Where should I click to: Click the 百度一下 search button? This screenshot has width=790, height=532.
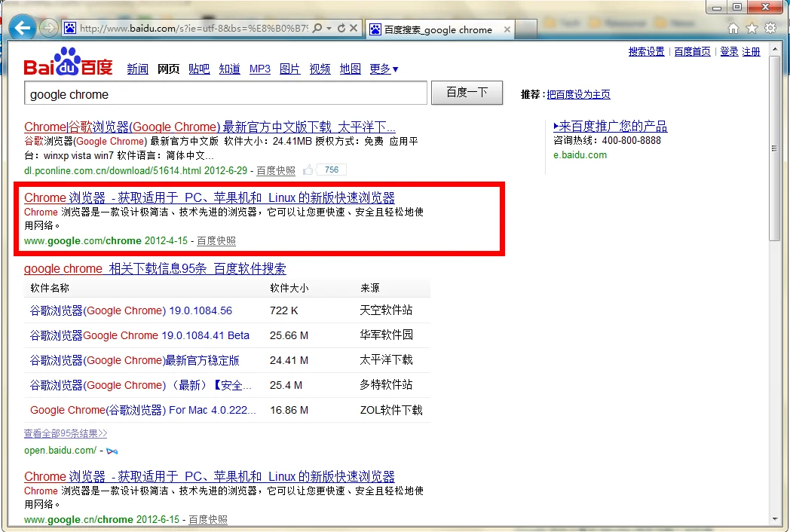(x=467, y=93)
